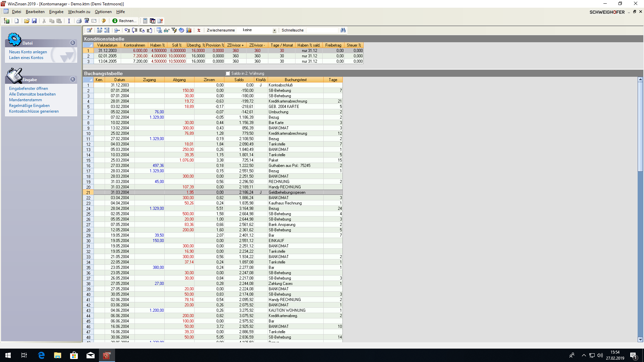Create a new file with blank page icon

coord(16,21)
